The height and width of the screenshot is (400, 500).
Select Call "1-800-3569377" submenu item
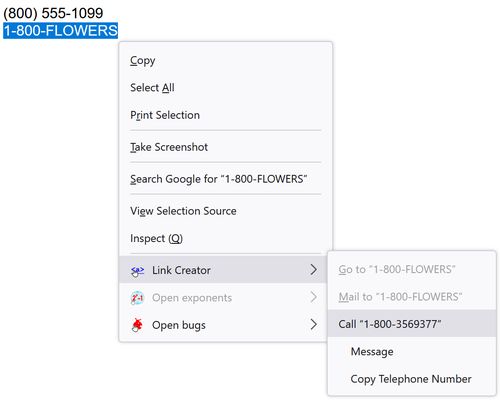click(x=412, y=324)
